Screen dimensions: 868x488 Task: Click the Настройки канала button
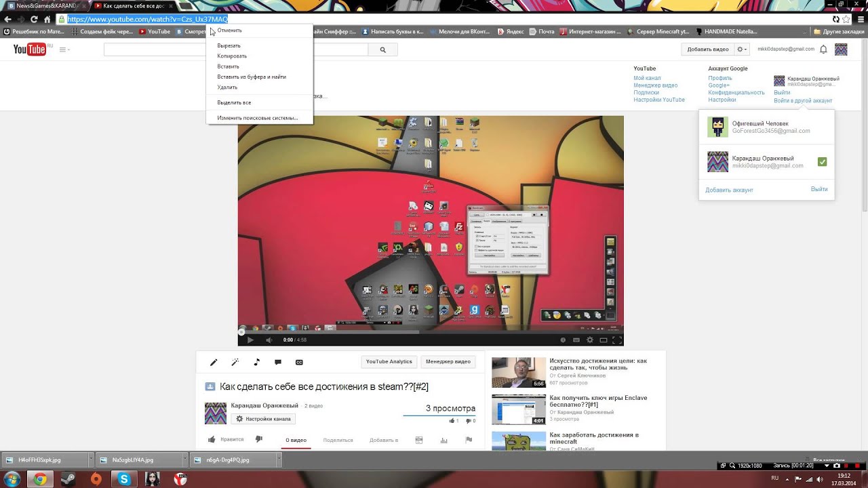(x=263, y=419)
